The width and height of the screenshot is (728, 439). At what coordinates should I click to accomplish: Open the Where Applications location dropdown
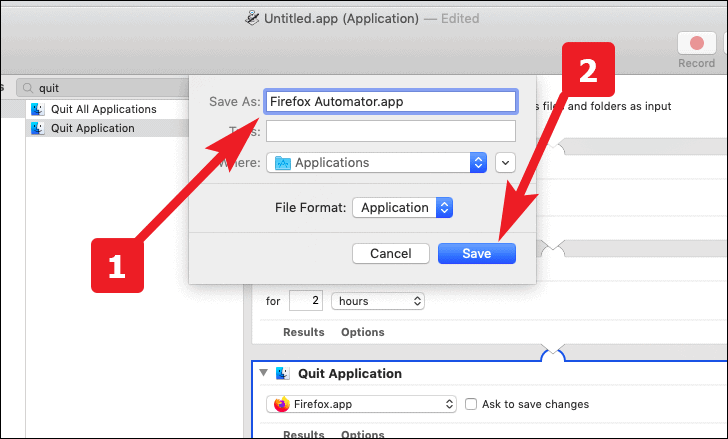376,162
